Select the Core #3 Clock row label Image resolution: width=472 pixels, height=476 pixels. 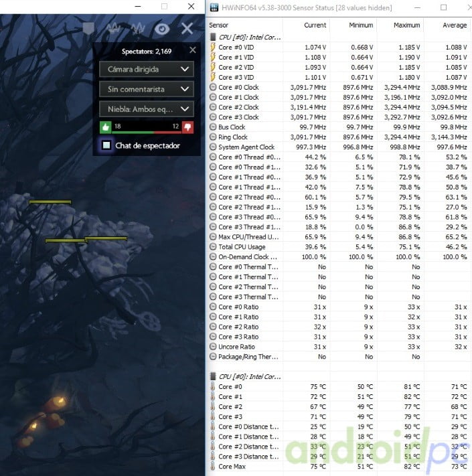pos(238,117)
